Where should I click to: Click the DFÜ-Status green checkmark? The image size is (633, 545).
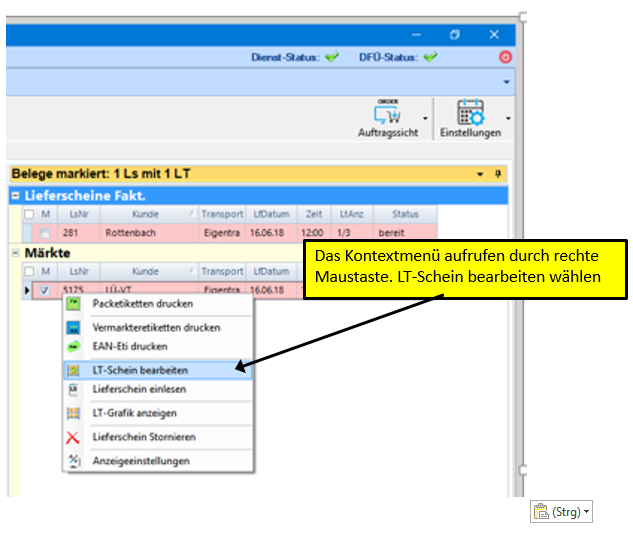coord(430,58)
